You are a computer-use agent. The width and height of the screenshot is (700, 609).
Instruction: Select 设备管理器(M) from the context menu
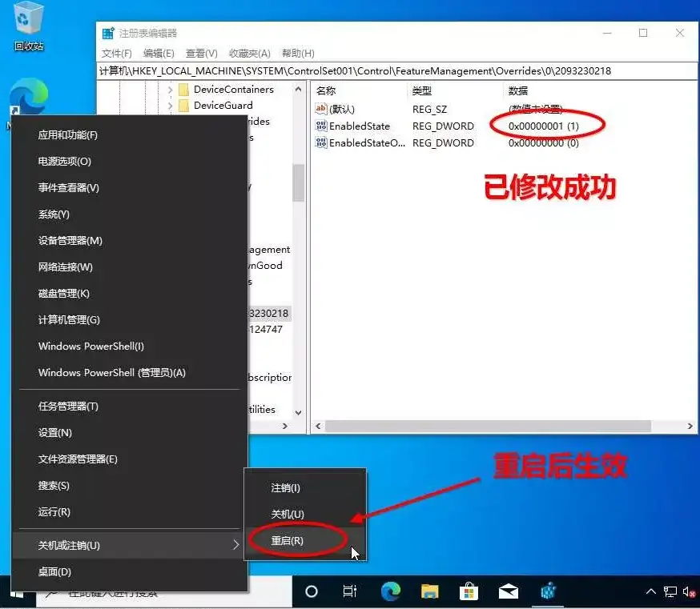coord(70,241)
